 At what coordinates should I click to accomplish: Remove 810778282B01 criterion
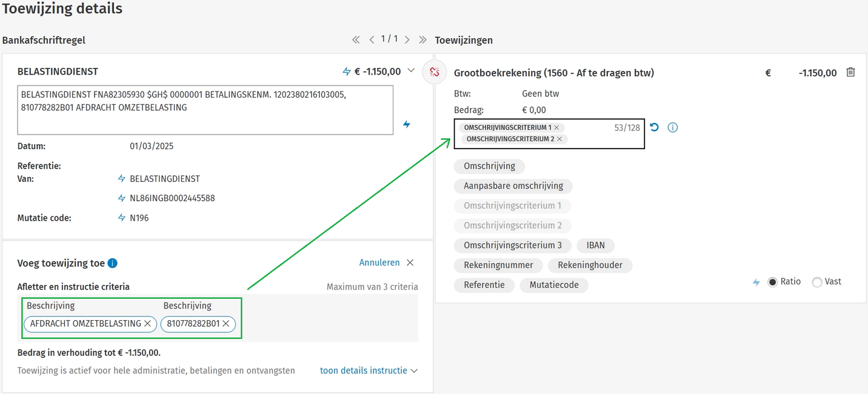pos(225,324)
